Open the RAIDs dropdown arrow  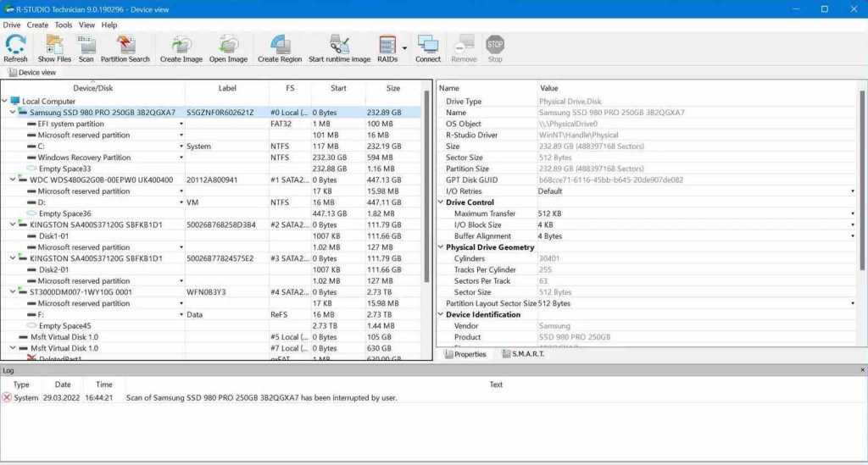click(404, 48)
